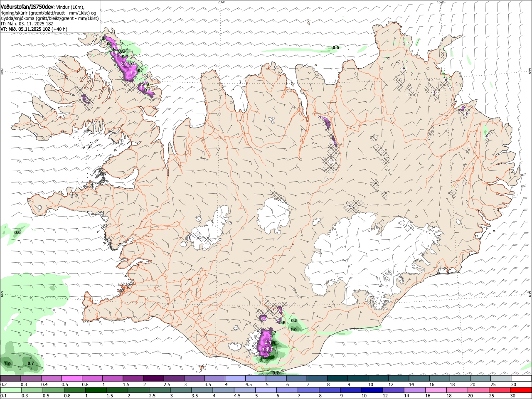This screenshot has height=399, width=532.
Task: Select the lightest green 0.1 rain swatch
Action: (x=11, y=390)
